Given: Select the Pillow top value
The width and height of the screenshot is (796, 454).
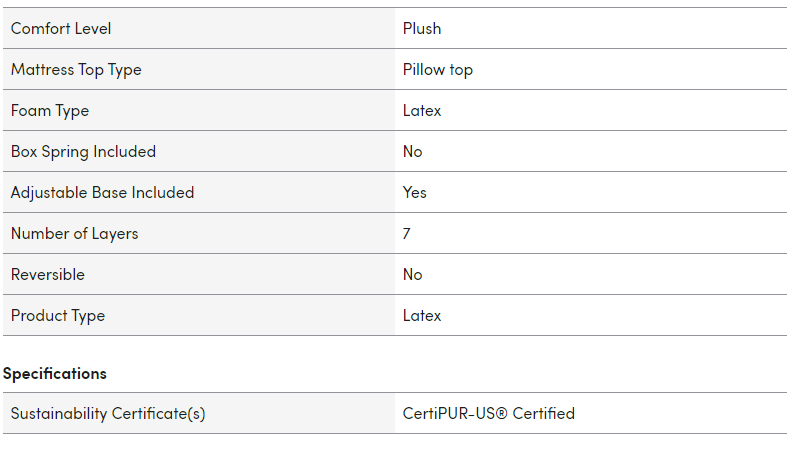Looking at the screenshot, I should [437, 69].
